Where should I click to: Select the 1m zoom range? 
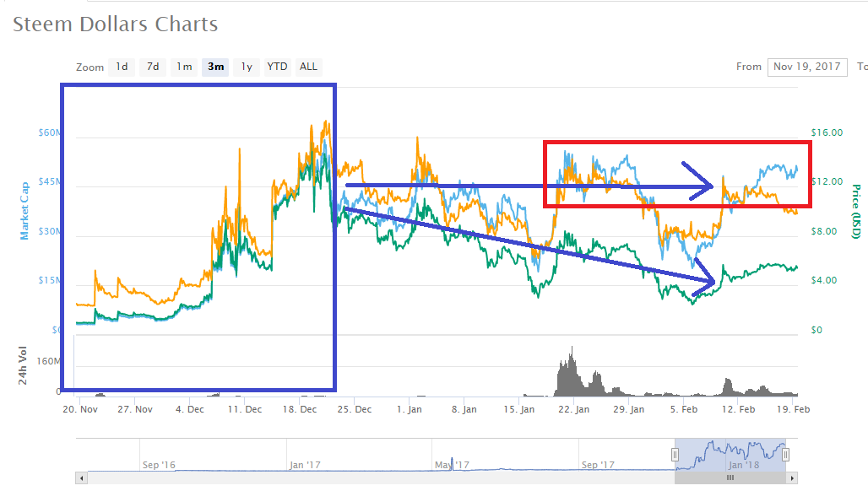click(184, 67)
